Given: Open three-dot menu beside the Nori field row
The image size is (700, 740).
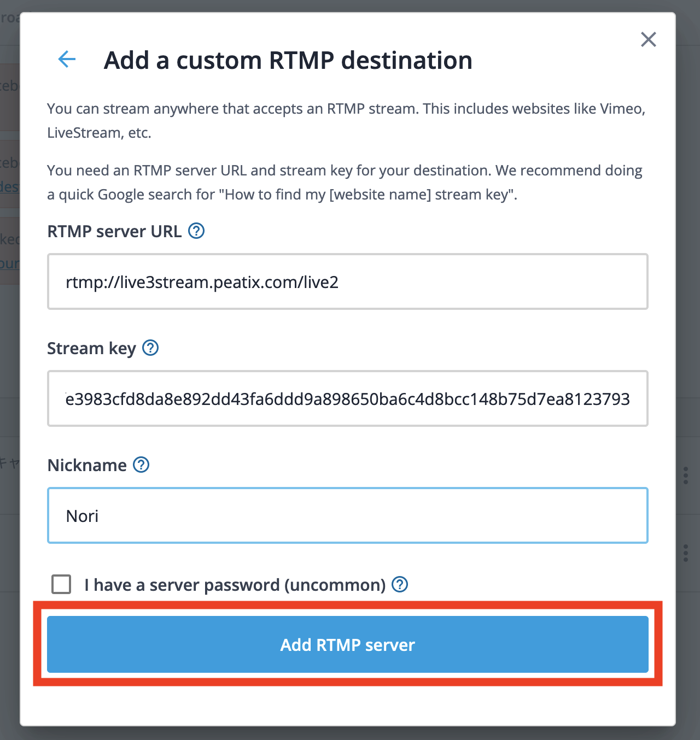Looking at the screenshot, I should click(685, 553).
